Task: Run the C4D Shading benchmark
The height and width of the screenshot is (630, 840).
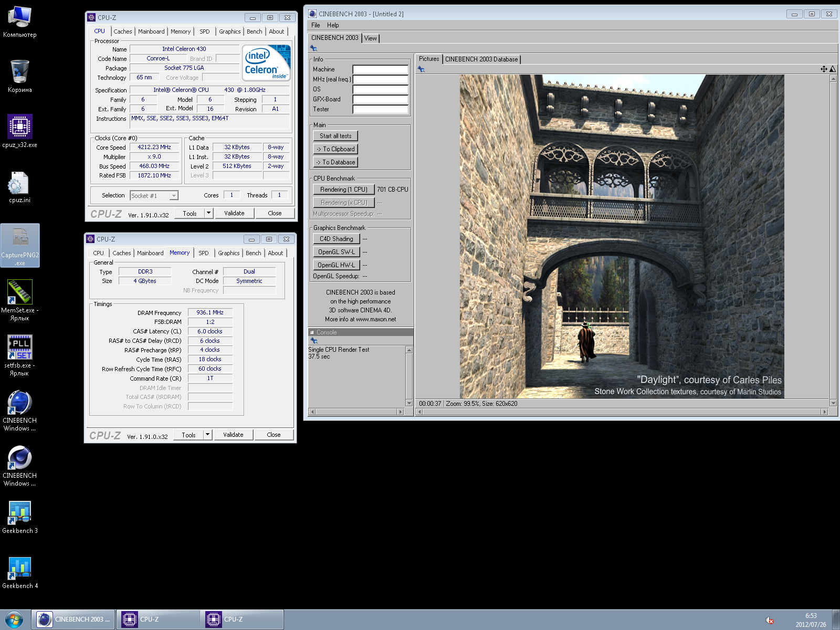Action: click(337, 239)
